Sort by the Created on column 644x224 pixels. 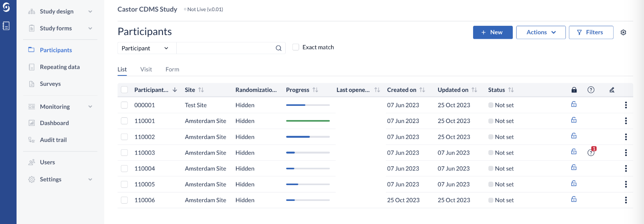pyautogui.click(x=422, y=90)
